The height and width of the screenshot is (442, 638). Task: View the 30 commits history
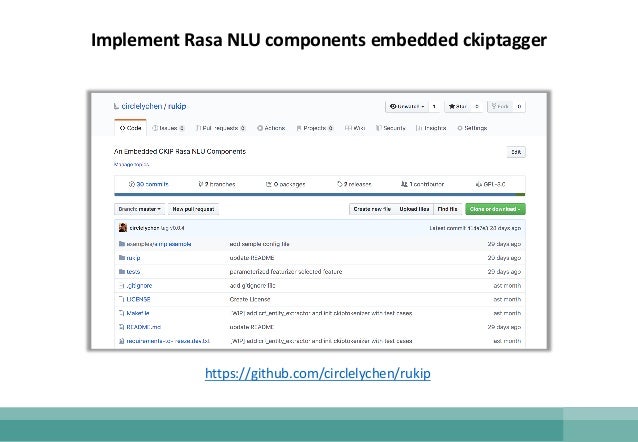click(x=148, y=184)
